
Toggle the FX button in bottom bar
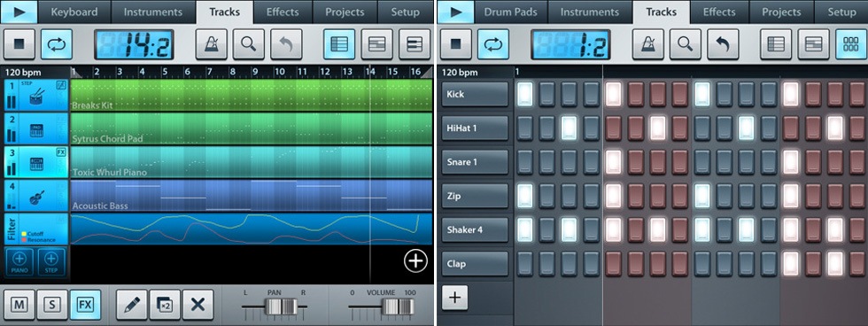click(x=85, y=305)
